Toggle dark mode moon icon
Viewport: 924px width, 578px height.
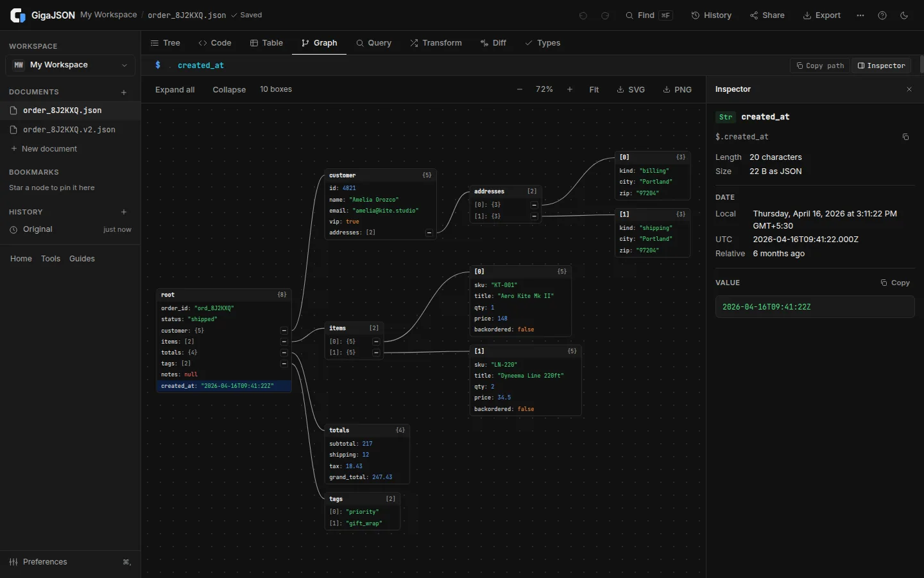[904, 15]
